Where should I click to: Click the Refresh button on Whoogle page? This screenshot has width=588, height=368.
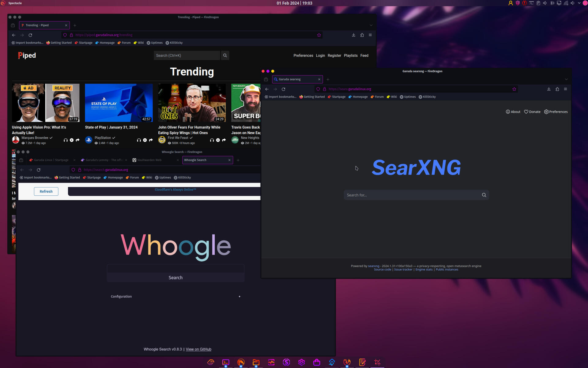pyautogui.click(x=46, y=191)
